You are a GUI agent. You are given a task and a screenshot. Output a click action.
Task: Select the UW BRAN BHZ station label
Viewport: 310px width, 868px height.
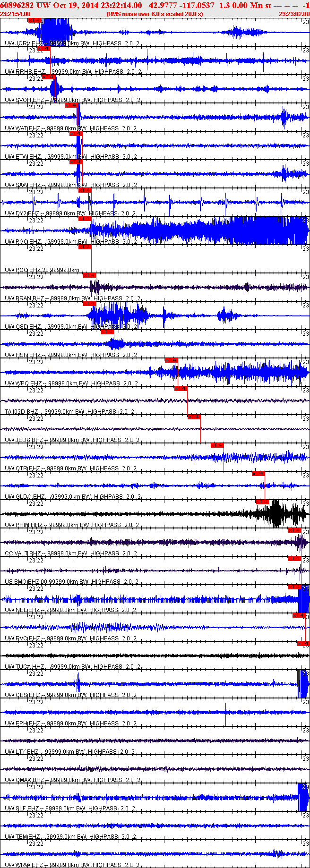point(72,298)
